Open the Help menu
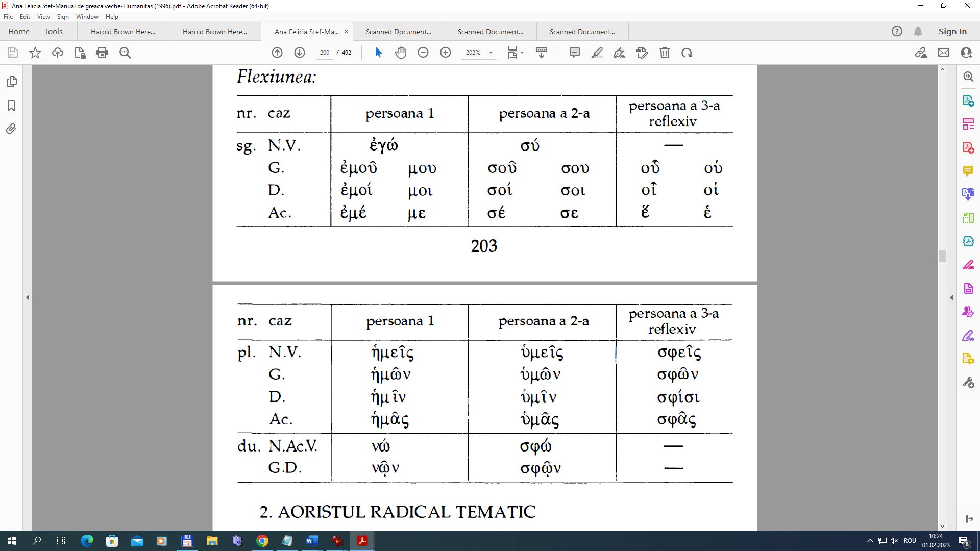The height and width of the screenshot is (551, 980). [x=112, y=17]
